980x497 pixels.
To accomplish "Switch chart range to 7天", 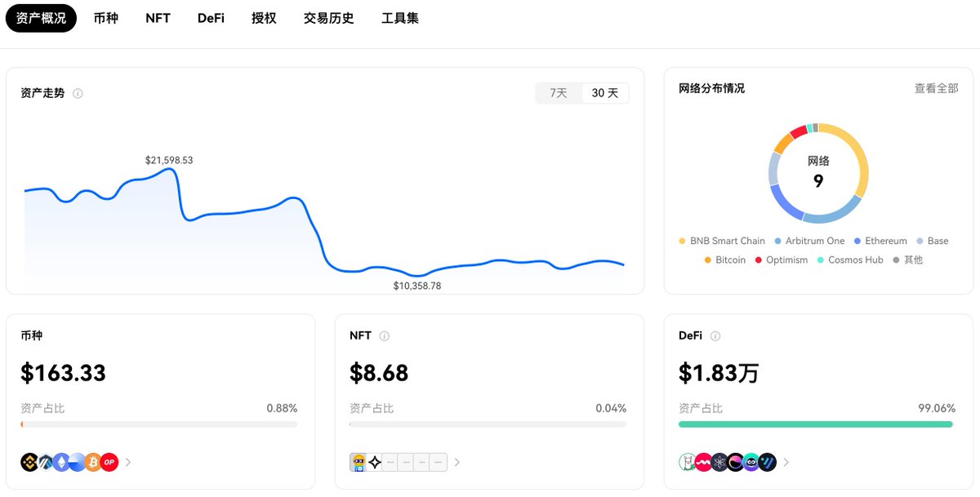I will 559,93.
